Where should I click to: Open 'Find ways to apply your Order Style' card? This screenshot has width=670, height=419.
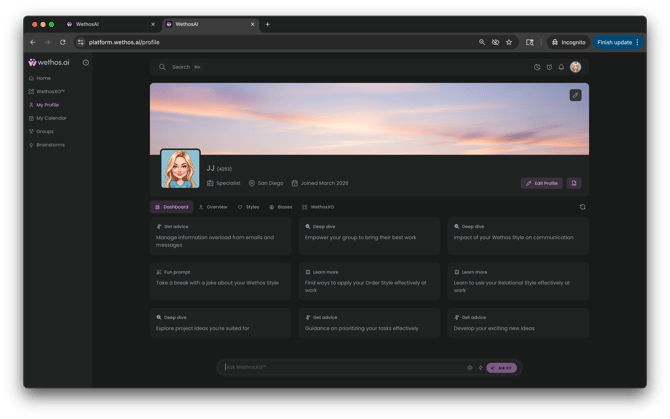369,281
